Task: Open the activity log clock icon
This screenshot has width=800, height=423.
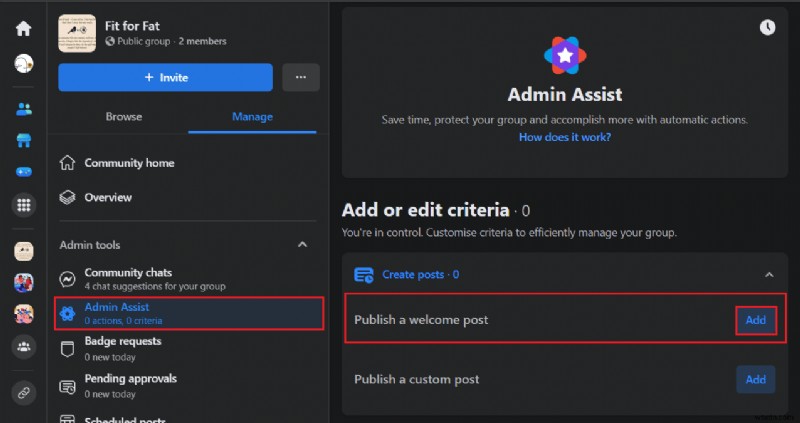Action: click(x=767, y=27)
